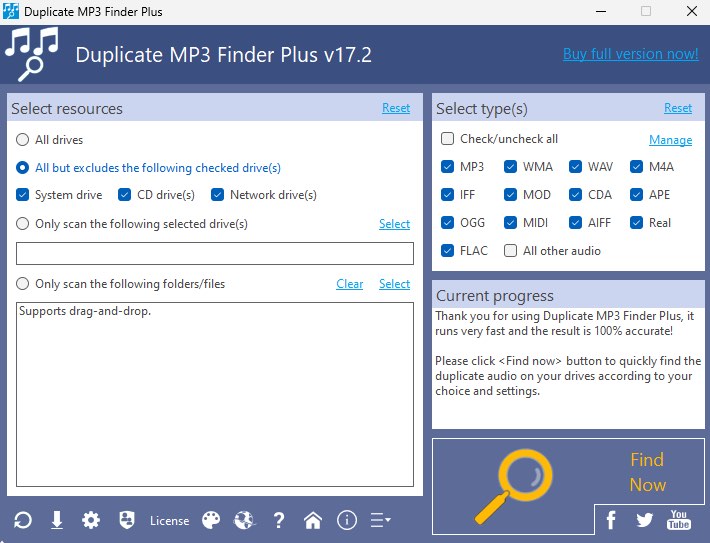Click the Manage types link

pos(671,140)
